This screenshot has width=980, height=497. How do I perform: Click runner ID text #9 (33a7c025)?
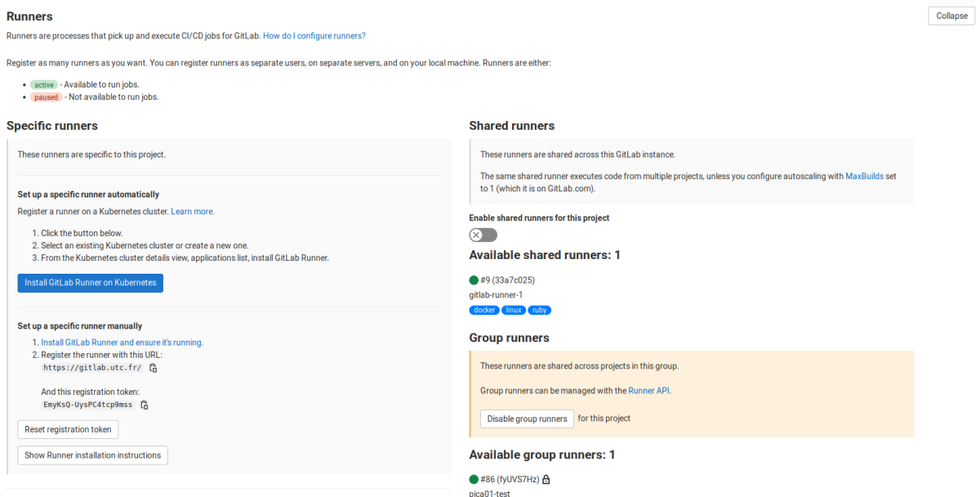tap(508, 280)
